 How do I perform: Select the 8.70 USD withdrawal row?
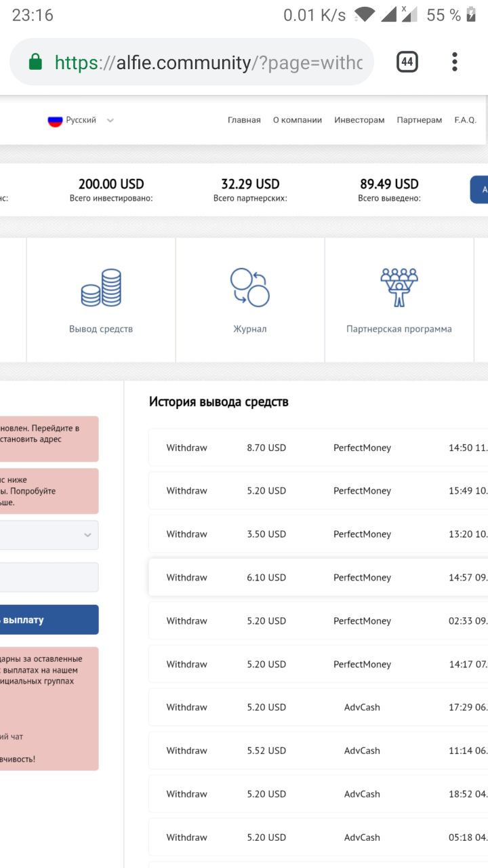pyautogui.click(x=318, y=448)
